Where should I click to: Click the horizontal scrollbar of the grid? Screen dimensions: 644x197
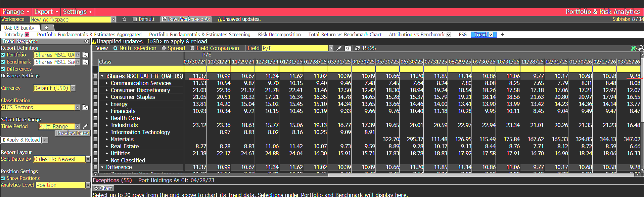[482, 174]
